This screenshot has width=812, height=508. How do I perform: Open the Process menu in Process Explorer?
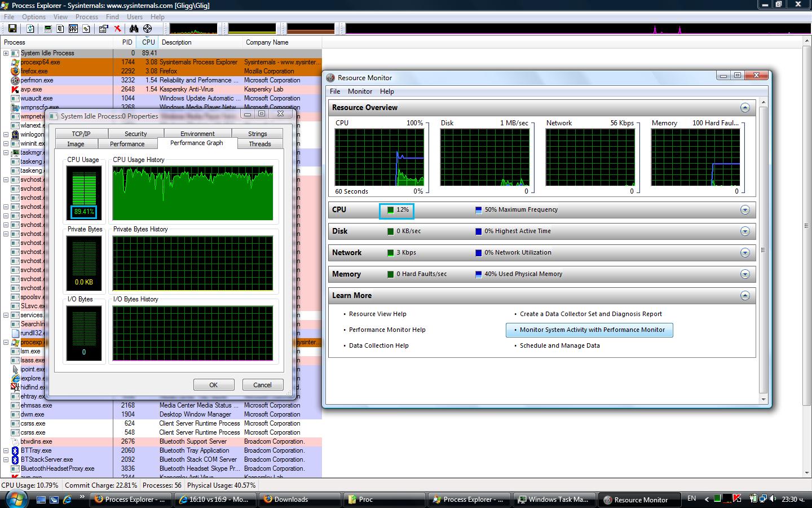coord(87,17)
